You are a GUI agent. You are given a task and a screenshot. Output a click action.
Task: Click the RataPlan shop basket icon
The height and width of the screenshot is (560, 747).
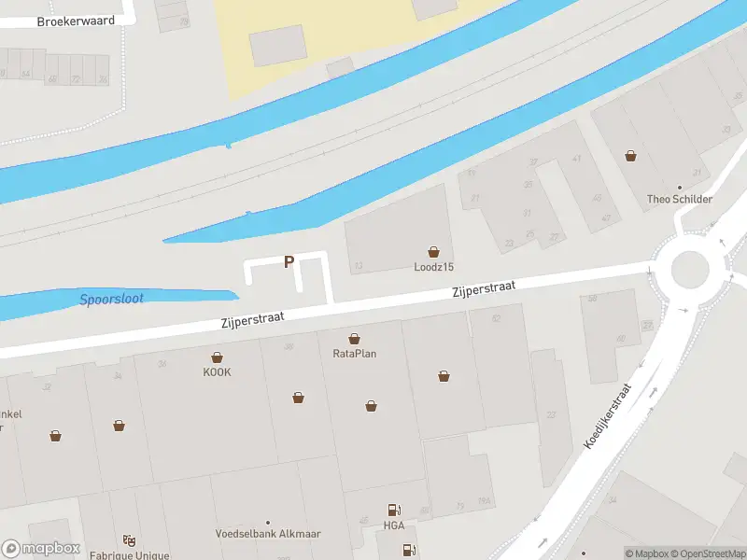pyautogui.click(x=354, y=339)
